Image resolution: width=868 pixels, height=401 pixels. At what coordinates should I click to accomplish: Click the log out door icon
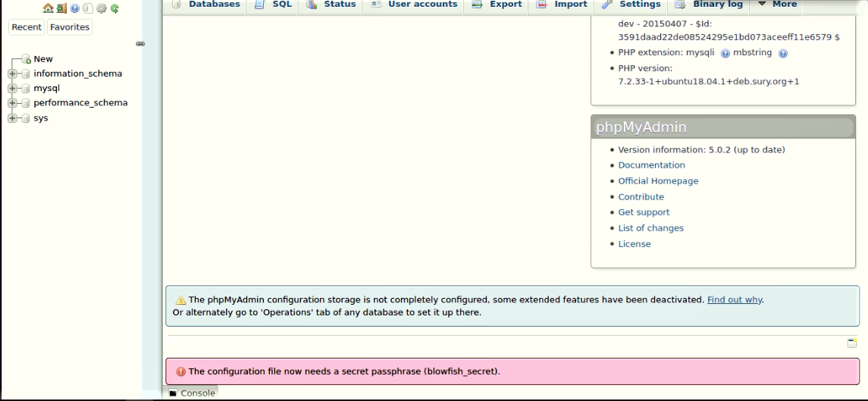click(61, 8)
